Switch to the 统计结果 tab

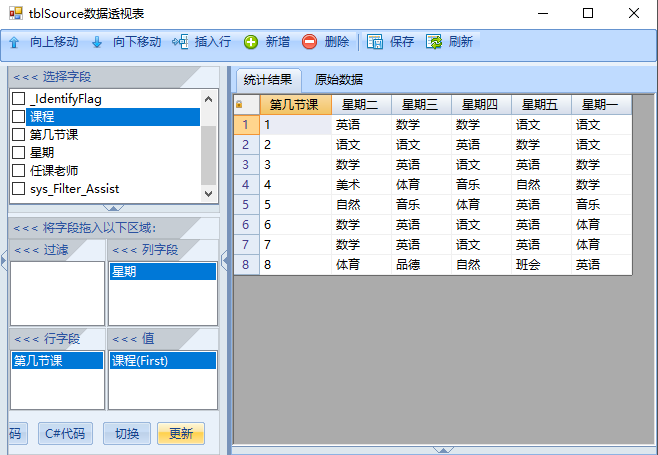268,80
